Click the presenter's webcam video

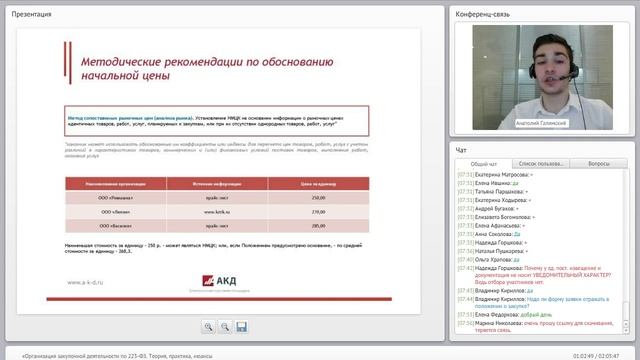(x=542, y=78)
